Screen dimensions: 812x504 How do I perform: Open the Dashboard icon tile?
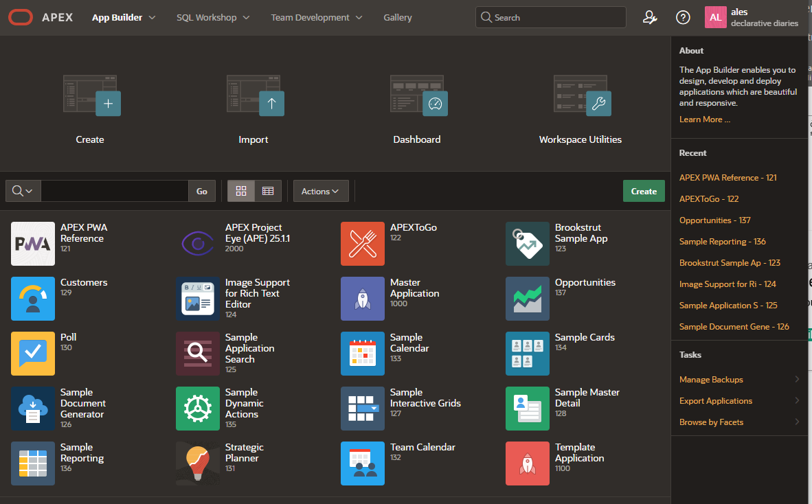(x=419, y=95)
